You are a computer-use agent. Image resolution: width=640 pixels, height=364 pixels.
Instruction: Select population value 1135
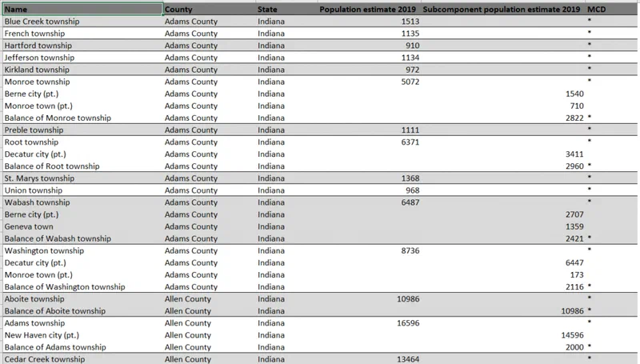(x=410, y=34)
